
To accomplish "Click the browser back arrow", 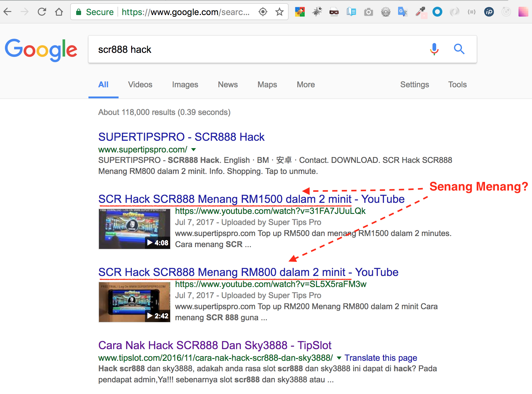I will click(7, 12).
